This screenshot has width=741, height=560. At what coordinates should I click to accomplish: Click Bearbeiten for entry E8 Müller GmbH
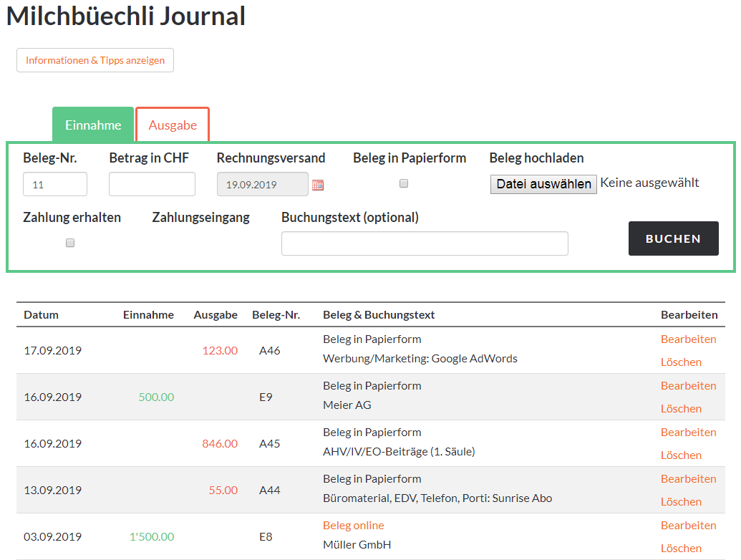(688, 525)
